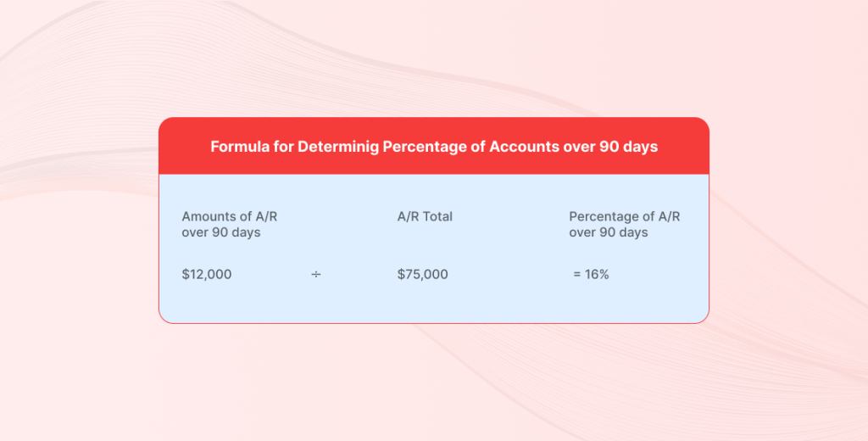The image size is (868, 441).
Task: Click the misspelled word "Determinig" in header
Action: tap(338, 147)
